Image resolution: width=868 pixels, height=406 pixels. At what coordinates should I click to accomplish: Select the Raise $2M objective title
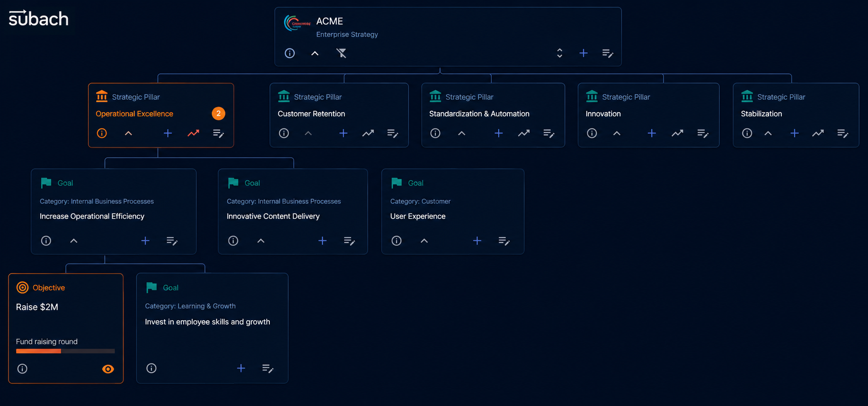tap(37, 307)
